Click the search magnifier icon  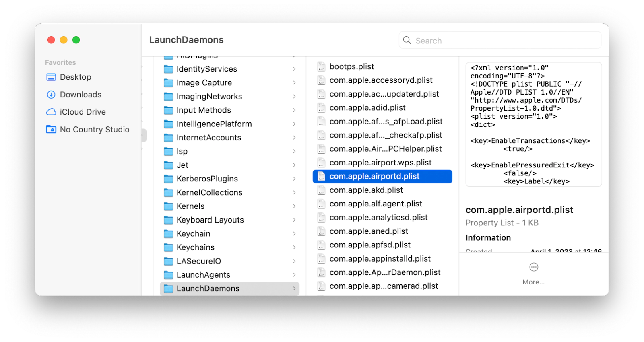point(407,40)
